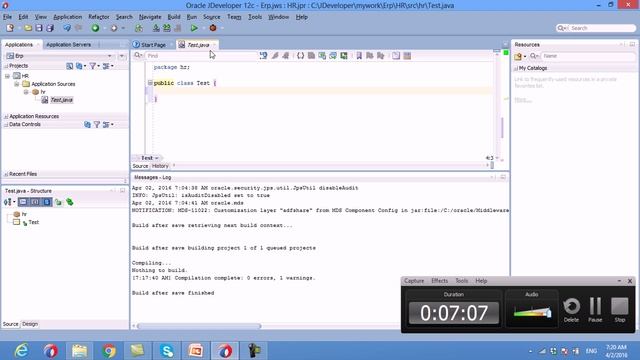Click the Make project icon
This screenshot has height=360, width=640.
coord(156,28)
